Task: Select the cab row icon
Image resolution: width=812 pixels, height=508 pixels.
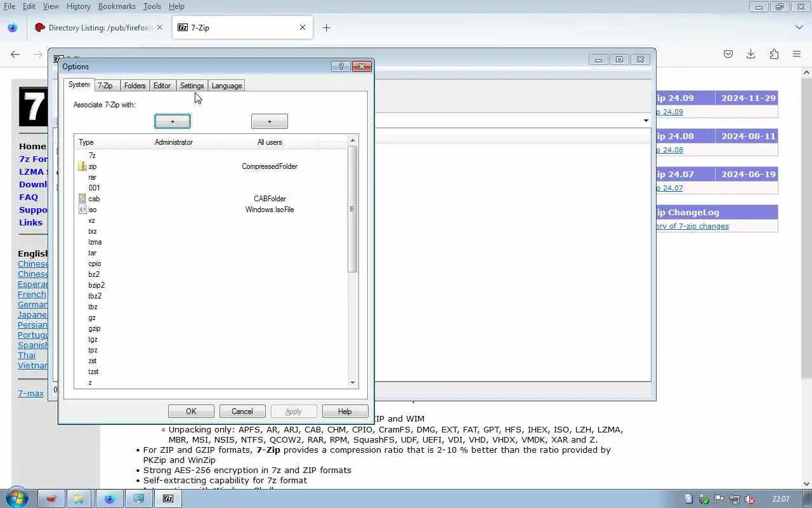Action: coord(82,199)
